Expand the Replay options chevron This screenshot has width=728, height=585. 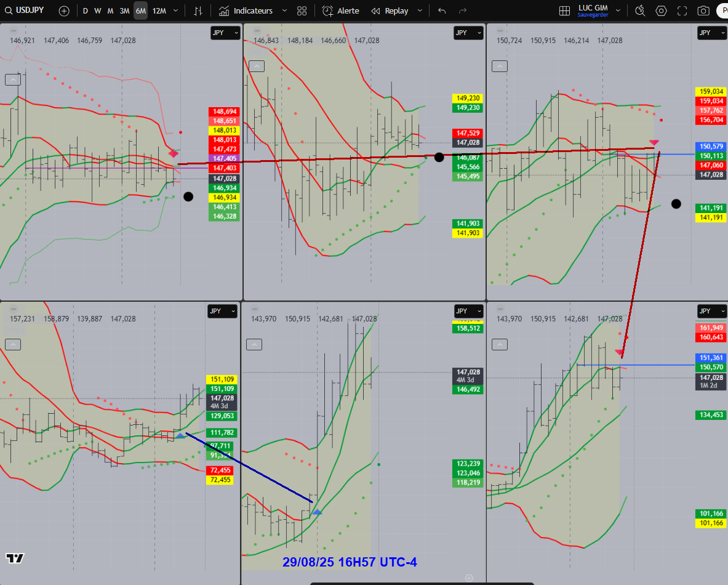[x=420, y=10]
